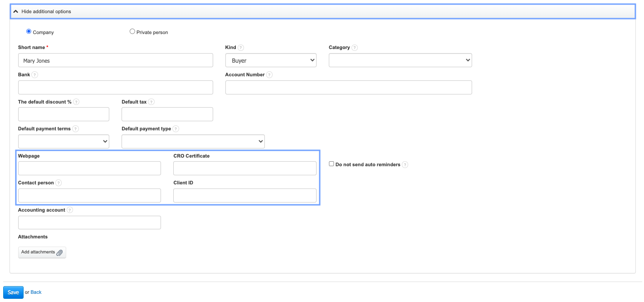This screenshot has height=302, width=644.
Task: Click help icon beside Category label
Action: (355, 48)
